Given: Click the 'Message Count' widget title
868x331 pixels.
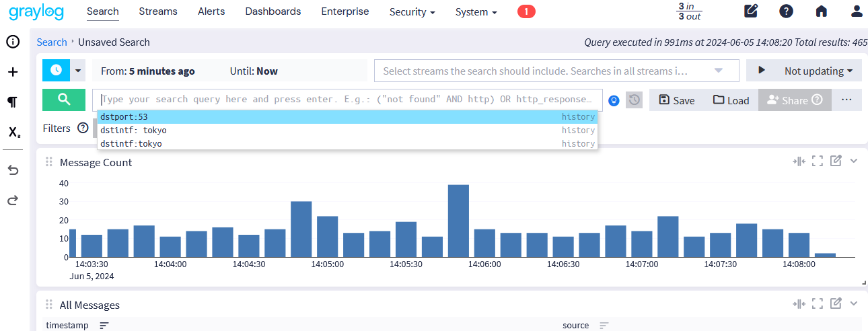Looking at the screenshot, I should click(x=96, y=162).
